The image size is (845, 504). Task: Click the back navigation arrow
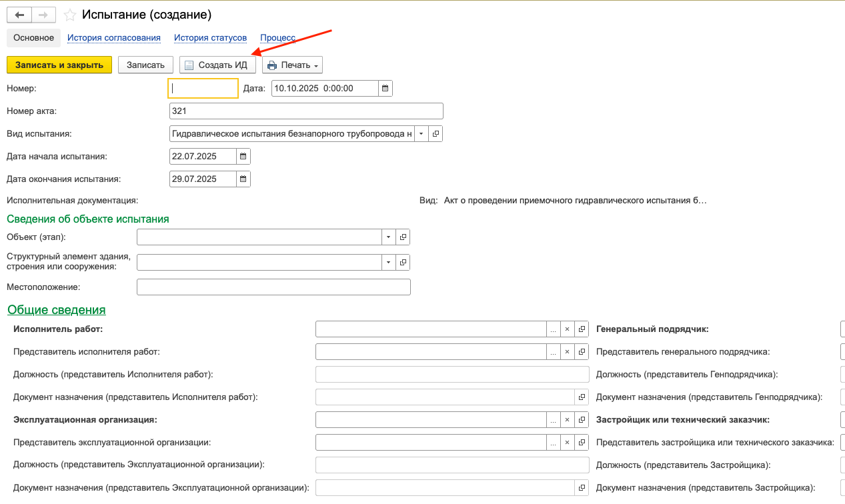[x=19, y=15]
